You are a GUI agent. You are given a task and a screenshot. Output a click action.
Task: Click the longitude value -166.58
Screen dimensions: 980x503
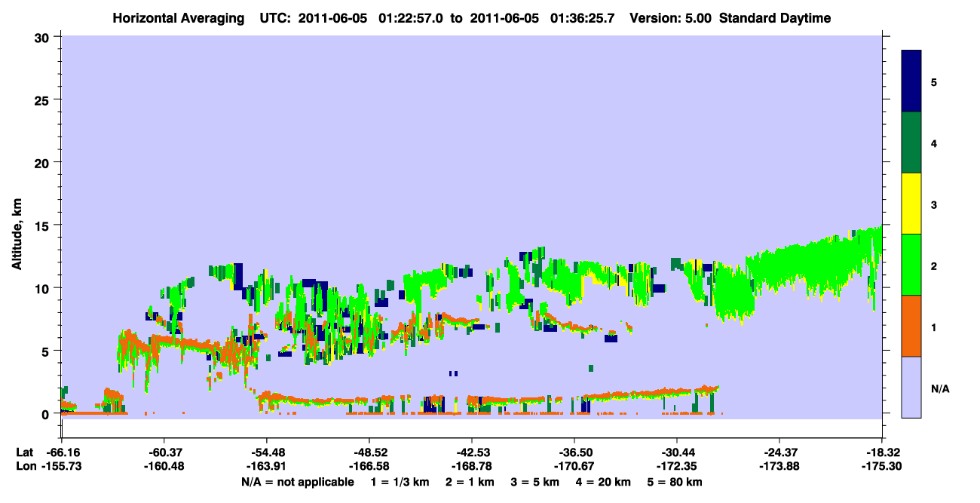click(369, 467)
